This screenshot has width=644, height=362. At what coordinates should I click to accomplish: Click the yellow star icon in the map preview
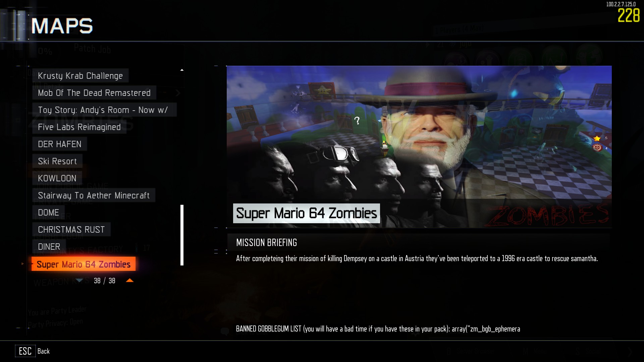tap(597, 138)
